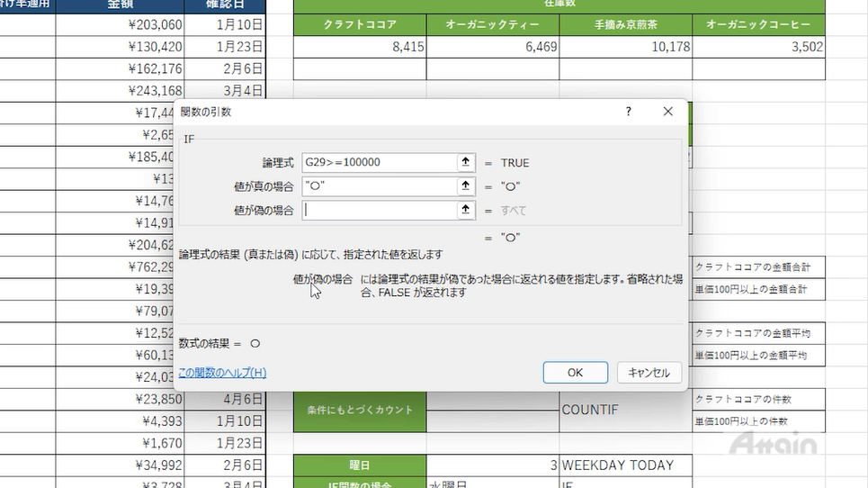The width and height of the screenshot is (868, 488).
Task: Collapse dialog via 論理式 range selector icon
Action: 466,163
